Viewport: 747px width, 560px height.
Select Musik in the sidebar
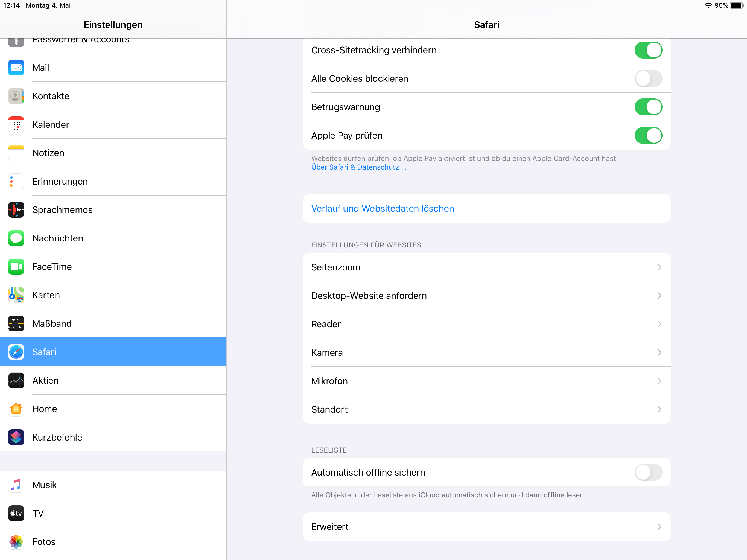[x=113, y=485]
